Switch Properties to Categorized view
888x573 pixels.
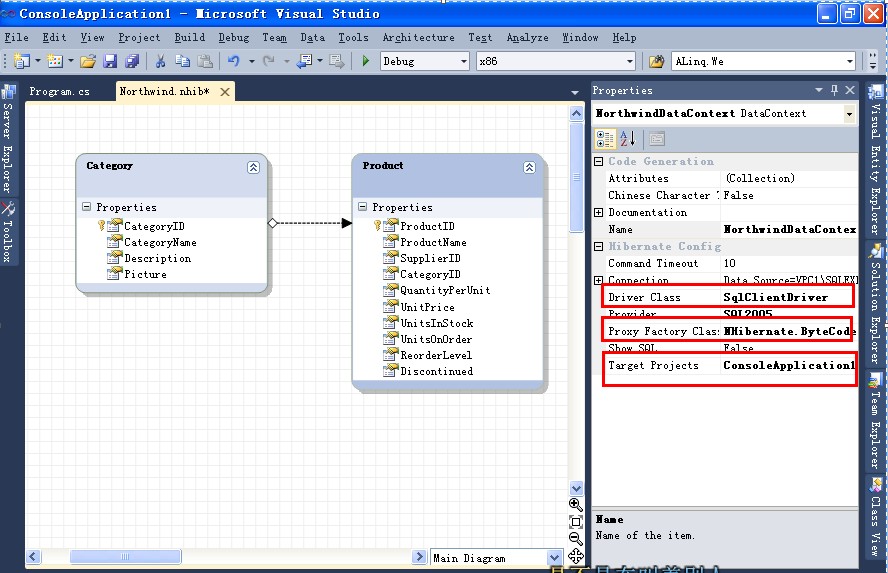605,139
